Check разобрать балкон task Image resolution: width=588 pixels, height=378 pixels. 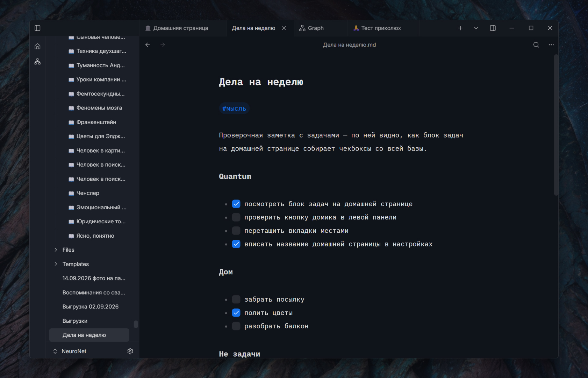point(236,326)
